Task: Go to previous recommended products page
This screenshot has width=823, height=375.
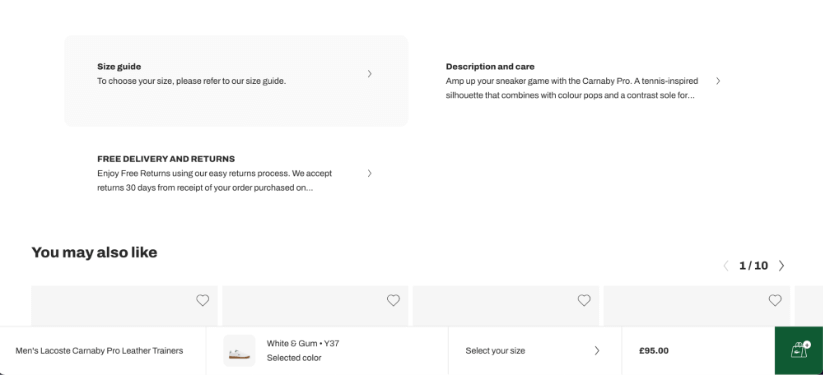Action: point(726,266)
